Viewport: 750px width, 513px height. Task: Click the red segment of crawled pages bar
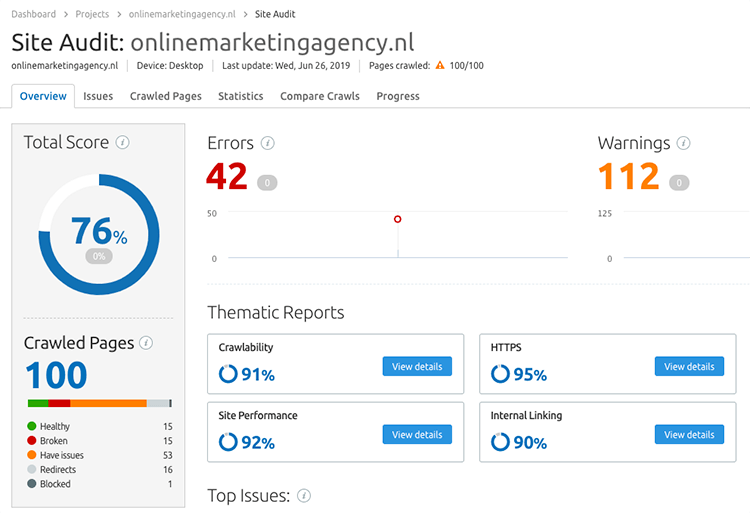point(59,404)
